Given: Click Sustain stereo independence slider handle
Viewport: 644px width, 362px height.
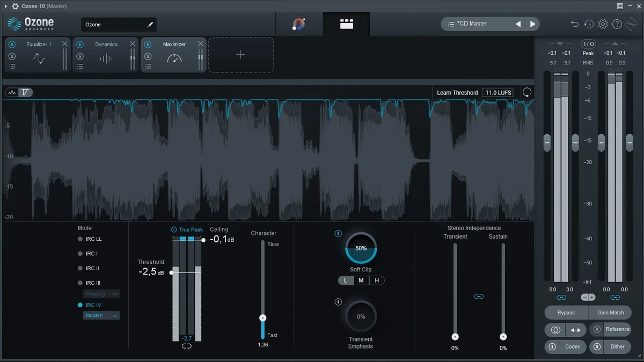Looking at the screenshot, I should coord(503,337).
